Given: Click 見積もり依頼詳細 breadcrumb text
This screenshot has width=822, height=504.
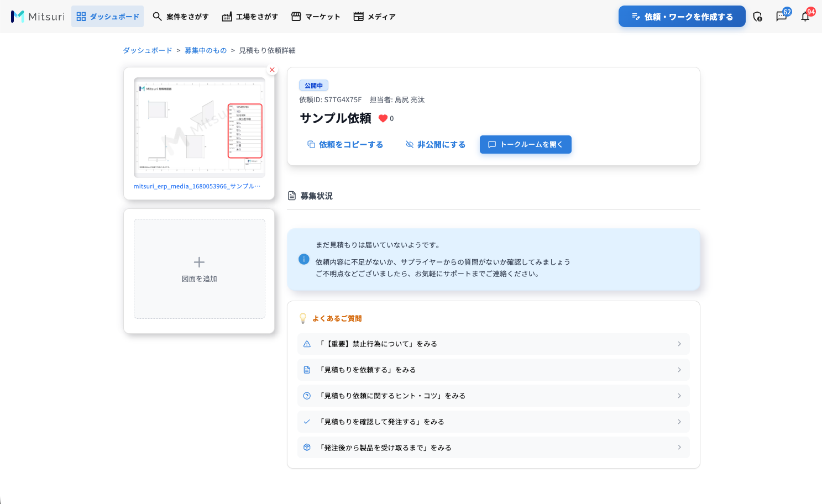Looking at the screenshot, I should [x=268, y=50].
